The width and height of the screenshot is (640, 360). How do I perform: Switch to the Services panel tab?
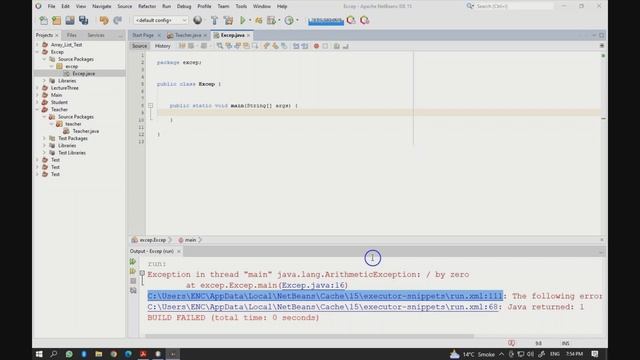click(96, 35)
